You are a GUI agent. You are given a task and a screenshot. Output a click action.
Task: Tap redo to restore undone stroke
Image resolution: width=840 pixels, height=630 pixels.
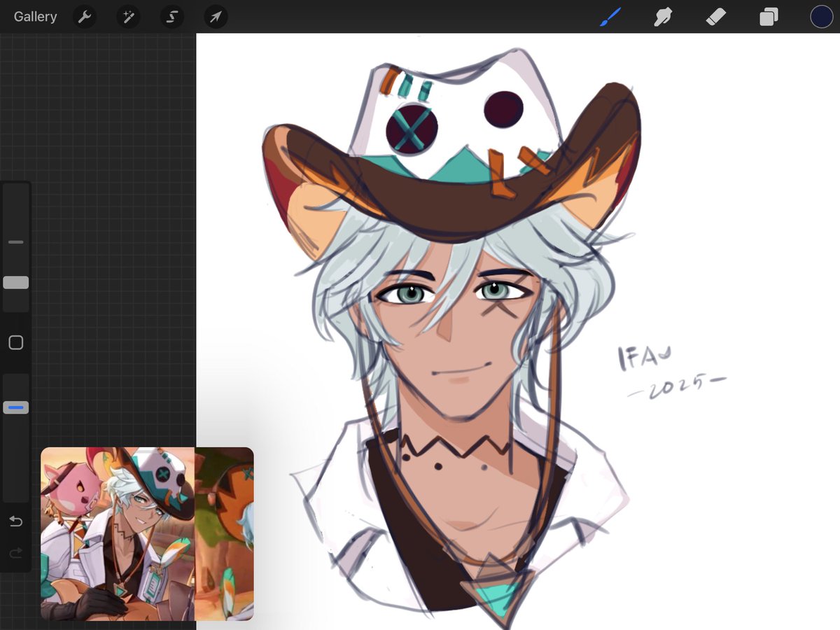coord(15,553)
